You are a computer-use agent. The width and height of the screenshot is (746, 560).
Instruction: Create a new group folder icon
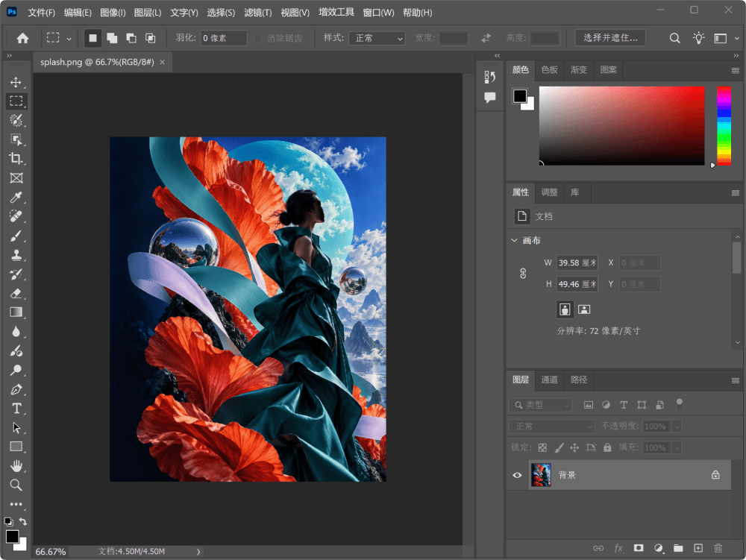click(x=678, y=548)
